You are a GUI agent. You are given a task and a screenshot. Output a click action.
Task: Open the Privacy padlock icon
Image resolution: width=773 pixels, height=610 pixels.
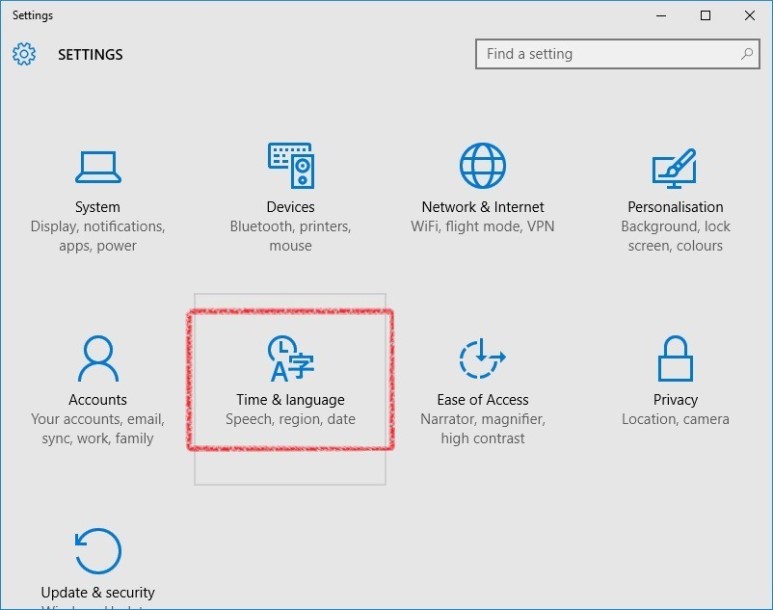(x=675, y=359)
